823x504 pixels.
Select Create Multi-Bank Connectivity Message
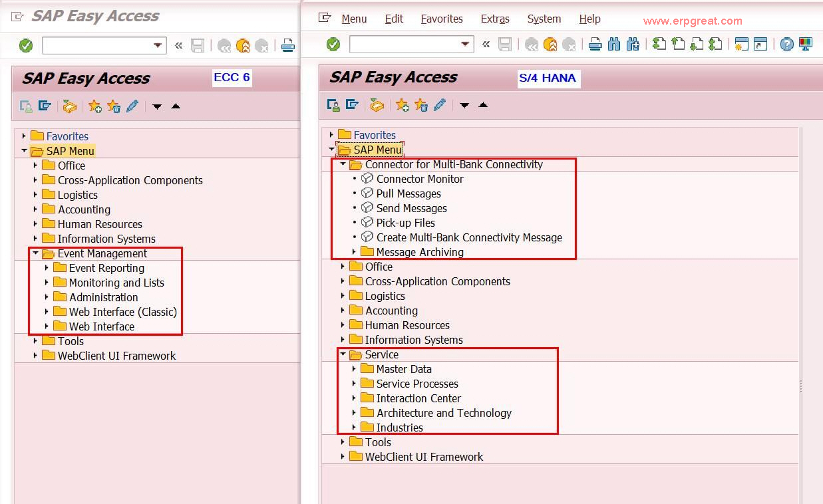click(x=469, y=237)
